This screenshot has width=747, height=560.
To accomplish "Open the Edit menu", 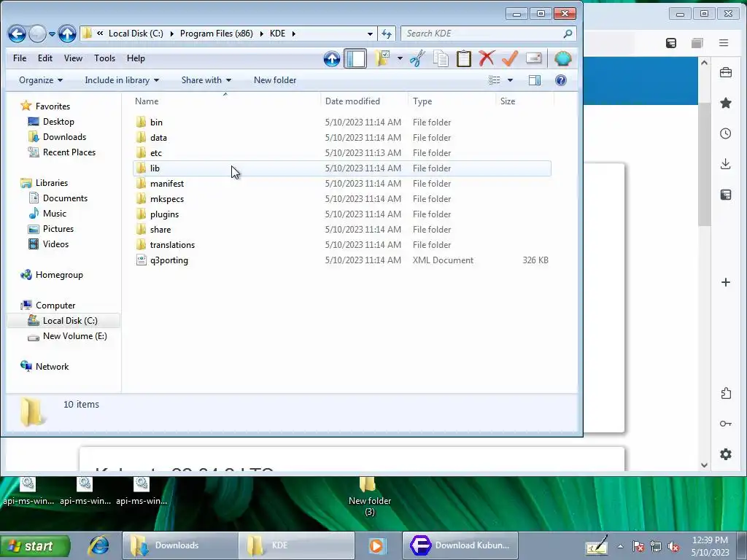I will coord(44,58).
